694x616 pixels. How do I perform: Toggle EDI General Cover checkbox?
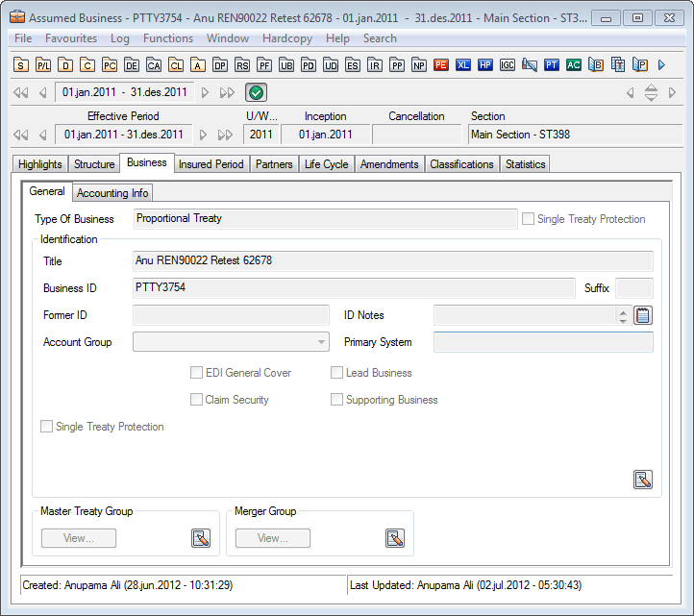click(196, 372)
